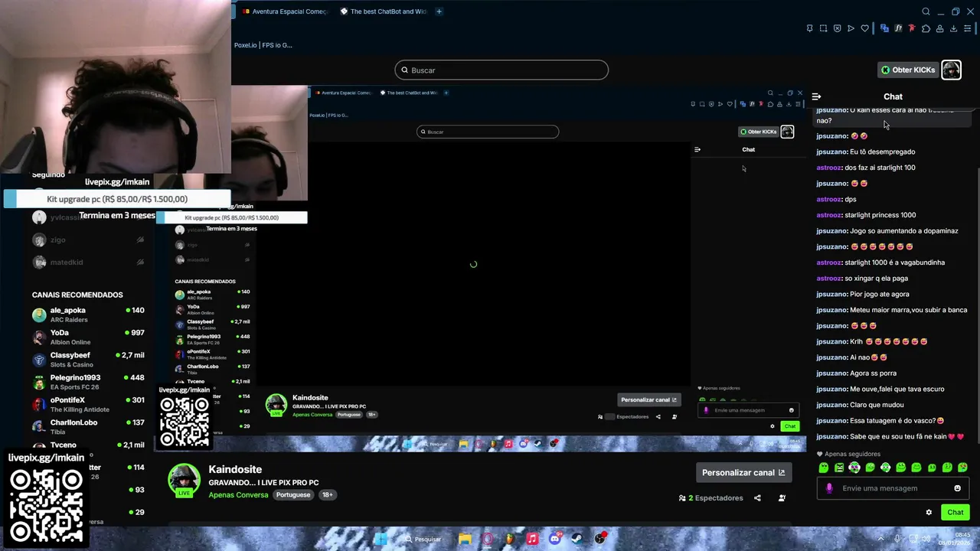Open the browser profile account icon

pyautogui.click(x=939, y=28)
